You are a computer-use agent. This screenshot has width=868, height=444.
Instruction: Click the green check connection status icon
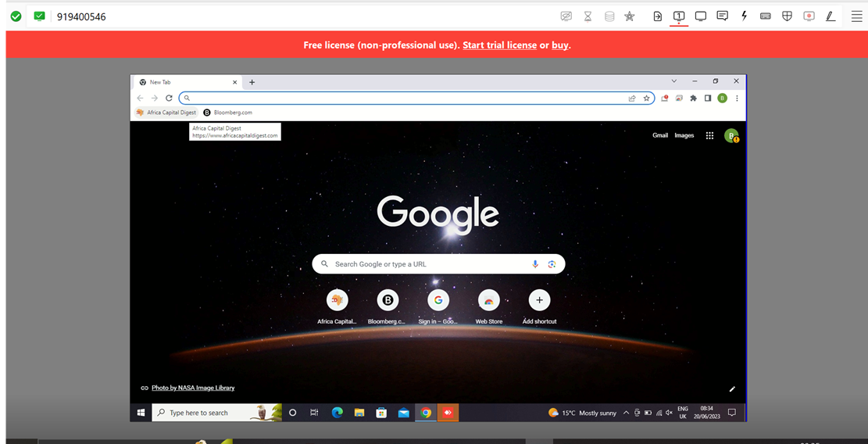16,16
